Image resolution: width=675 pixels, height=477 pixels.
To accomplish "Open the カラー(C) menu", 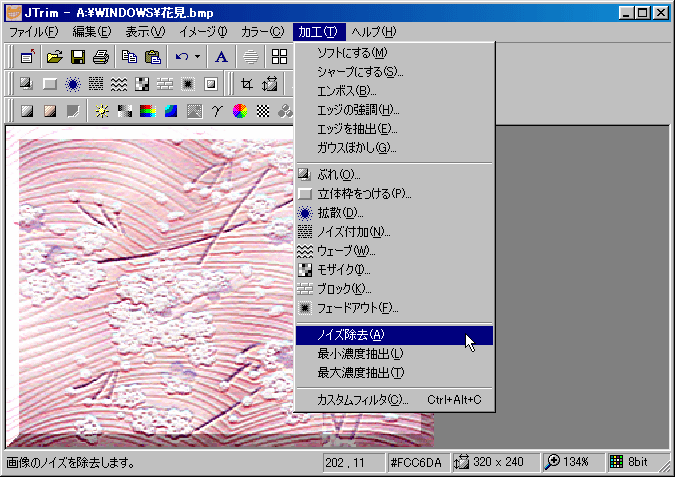I will (x=262, y=32).
